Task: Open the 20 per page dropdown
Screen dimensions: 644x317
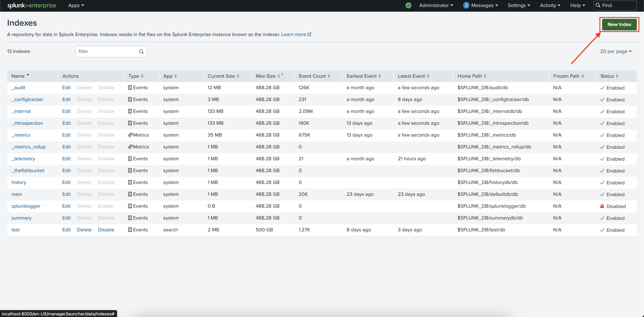Action: (x=615, y=51)
